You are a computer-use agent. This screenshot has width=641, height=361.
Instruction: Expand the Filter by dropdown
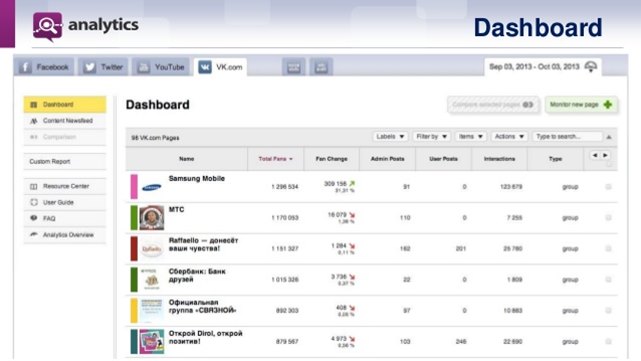point(431,137)
